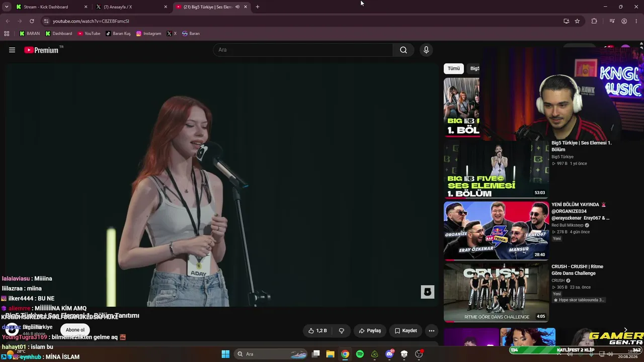Click the Windows taskbar search box

pyautogui.click(x=271, y=354)
